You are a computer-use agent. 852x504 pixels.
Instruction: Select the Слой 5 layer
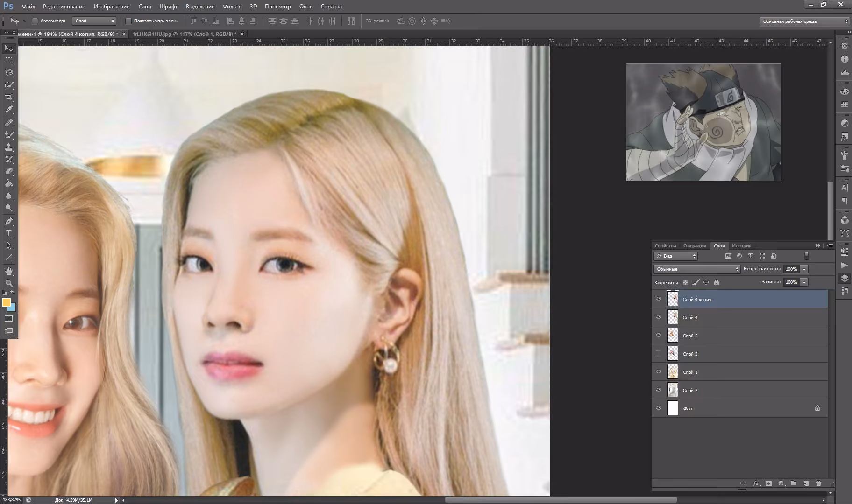(x=740, y=336)
